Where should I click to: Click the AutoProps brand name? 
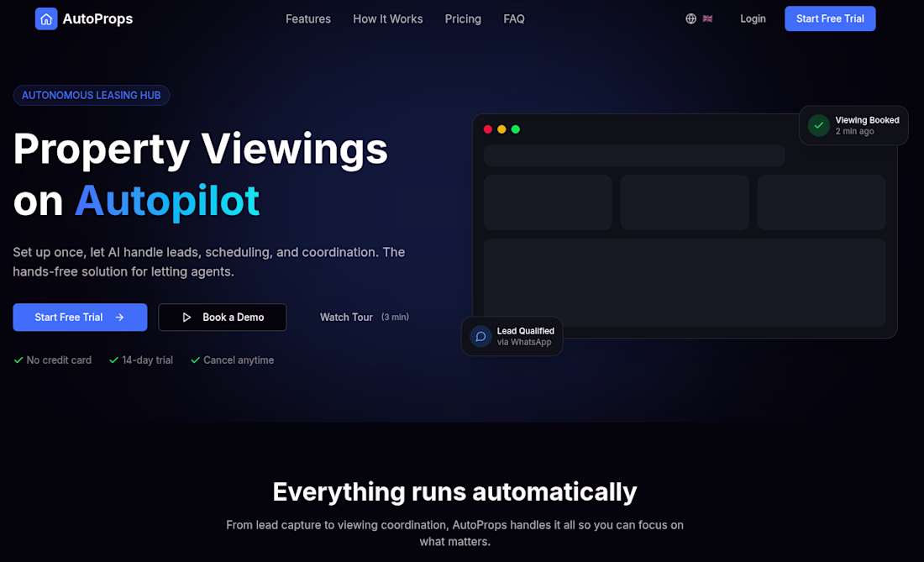(97, 18)
